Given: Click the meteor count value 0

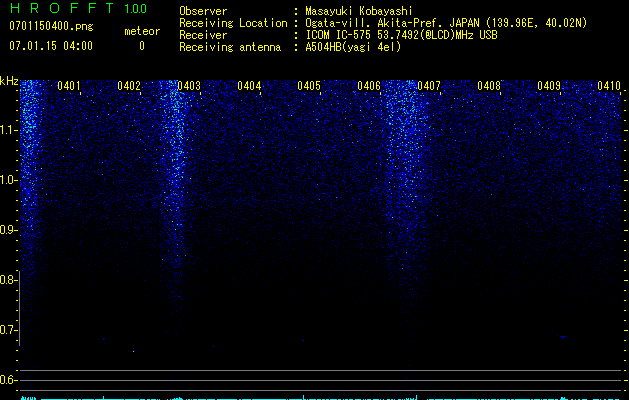Looking at the screenshot, I should [142, 46].
